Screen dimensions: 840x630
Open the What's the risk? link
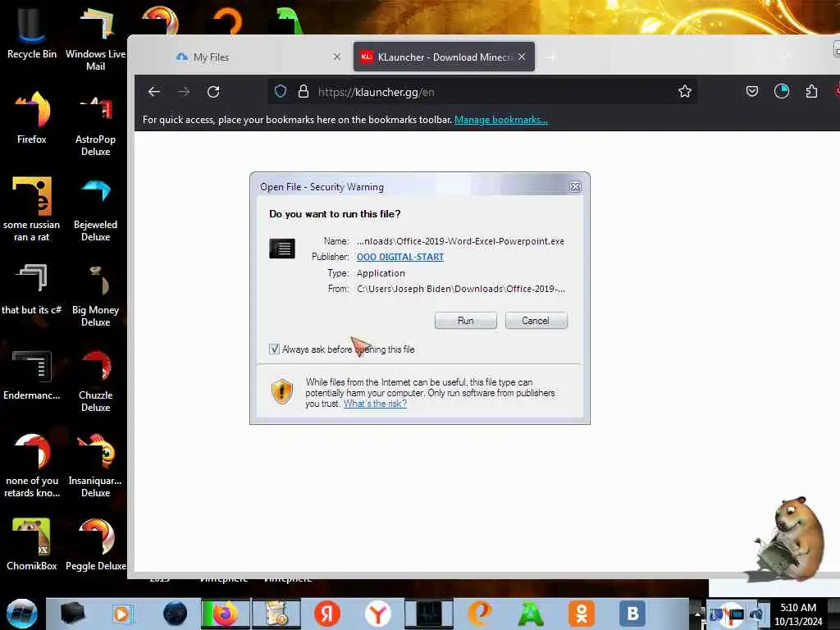coord(375,404)
